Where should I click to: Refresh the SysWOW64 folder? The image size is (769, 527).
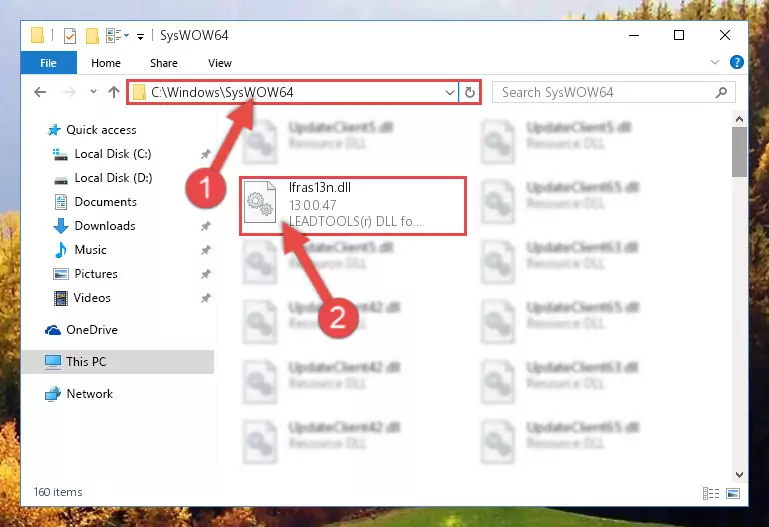pyautogui.click(x=470, y=92)
